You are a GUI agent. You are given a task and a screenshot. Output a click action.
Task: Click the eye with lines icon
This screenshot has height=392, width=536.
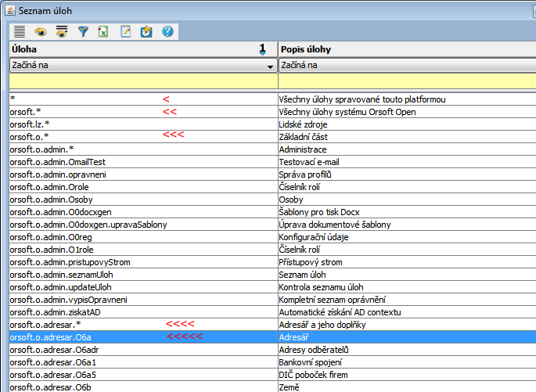[x=62, y=31]
